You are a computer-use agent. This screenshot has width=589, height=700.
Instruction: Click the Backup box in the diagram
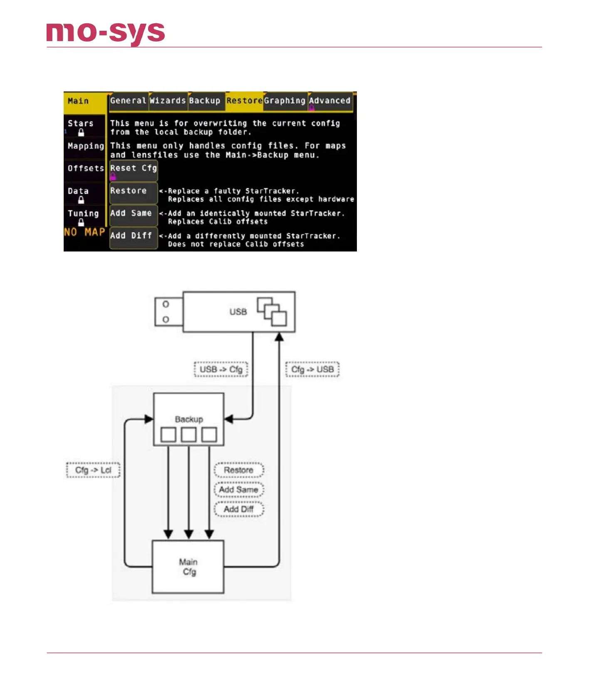189,419
